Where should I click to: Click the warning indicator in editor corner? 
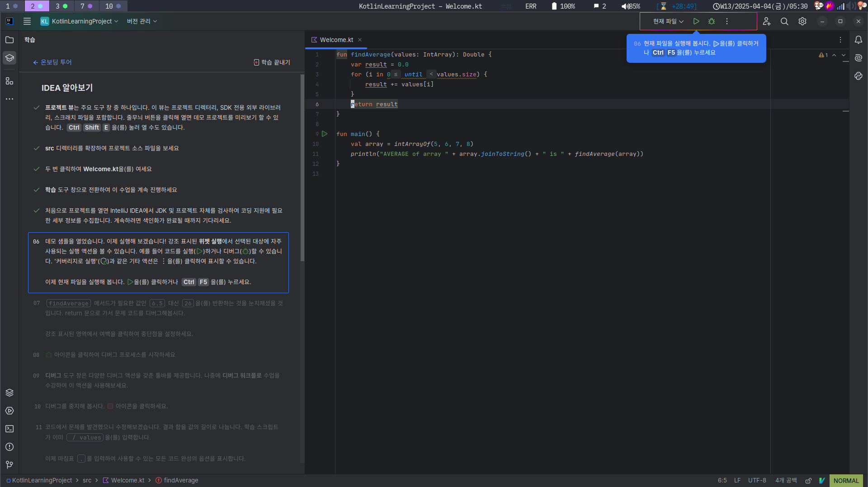(x=823, y=55)
